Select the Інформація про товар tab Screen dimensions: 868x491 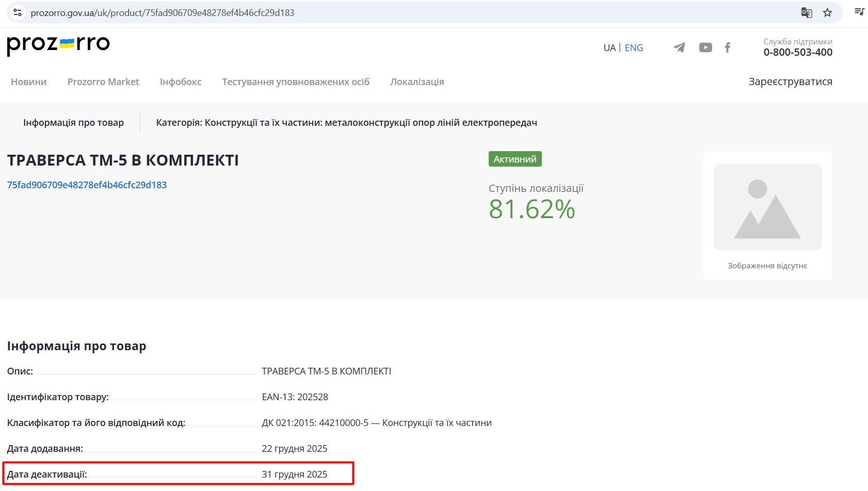(73, 123)
